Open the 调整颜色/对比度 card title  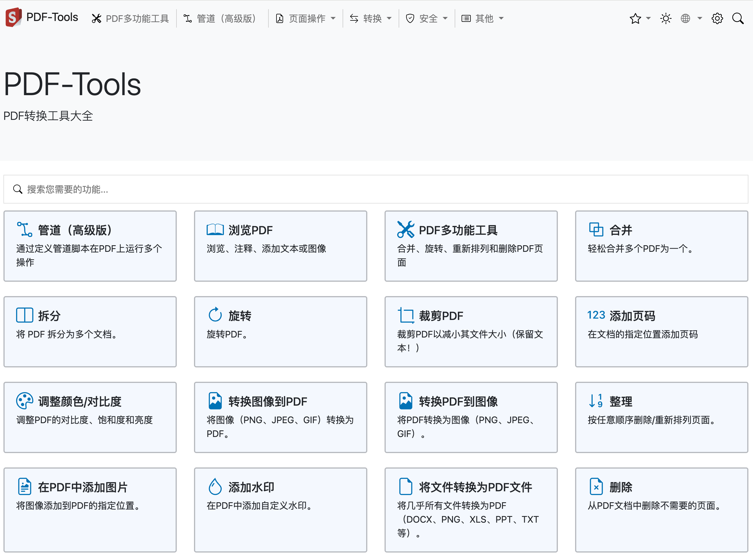click(80, 401)
